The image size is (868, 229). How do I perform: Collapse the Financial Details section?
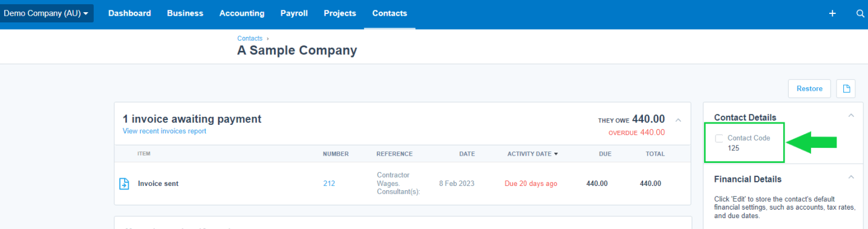(851, 177)
